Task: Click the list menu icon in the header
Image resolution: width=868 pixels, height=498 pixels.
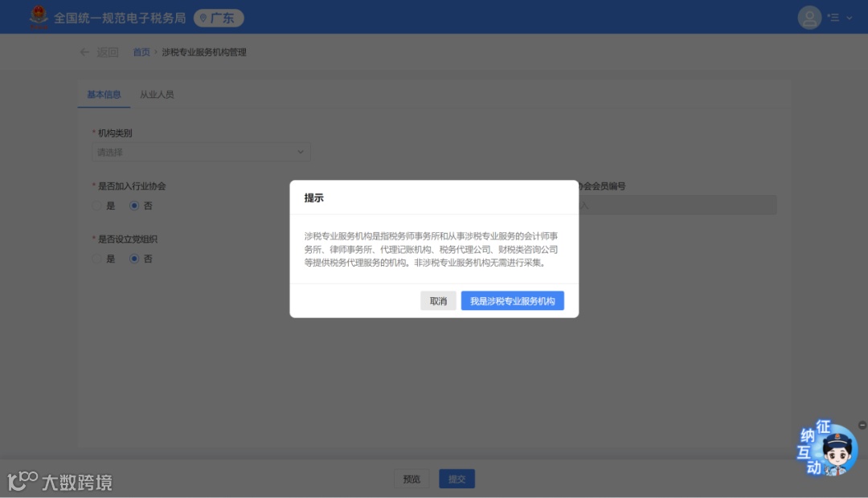Action: pos(834,17)
